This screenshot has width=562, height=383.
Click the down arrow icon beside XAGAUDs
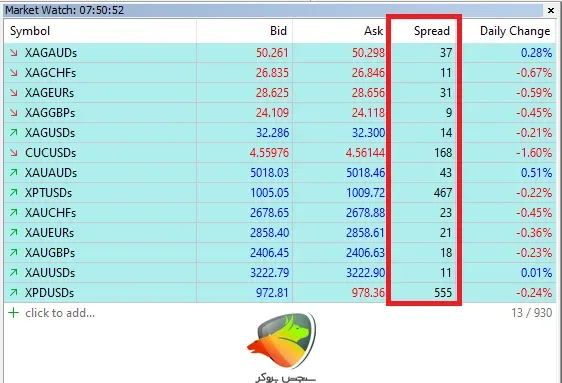point(14,53)
